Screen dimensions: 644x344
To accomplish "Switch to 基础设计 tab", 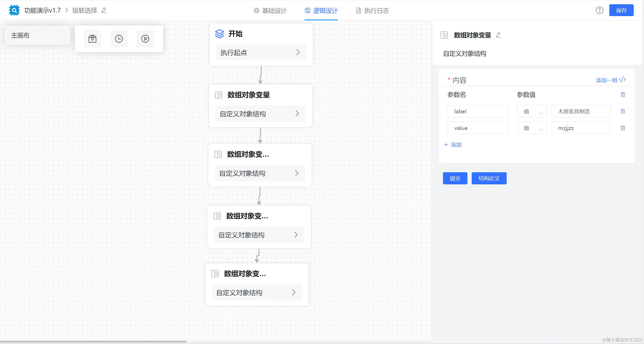I will pyautogui.click(x=270, y=11).
